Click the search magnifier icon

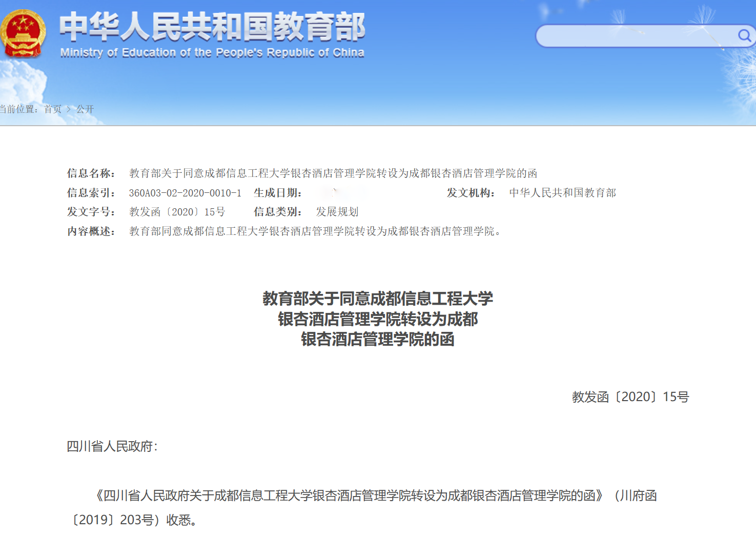pyautogui.click(x=744, y=35)
